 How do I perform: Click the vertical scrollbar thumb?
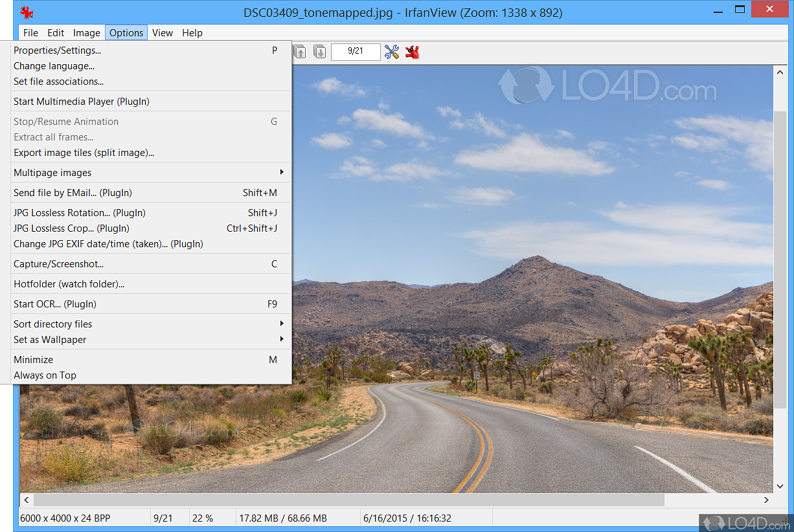point(780,259)
